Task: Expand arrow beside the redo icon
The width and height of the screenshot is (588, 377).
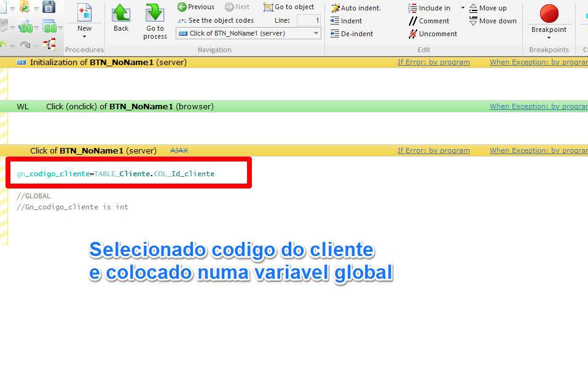Action: click(36, 47)
